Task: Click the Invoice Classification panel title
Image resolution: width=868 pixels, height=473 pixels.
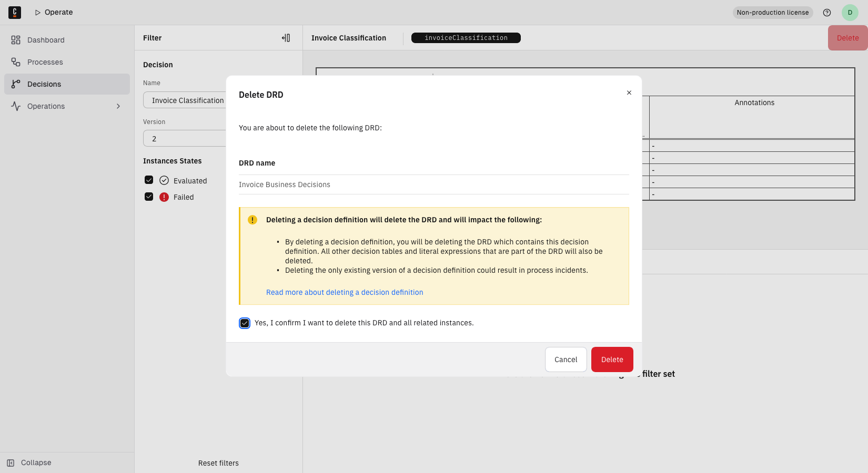Action: [349, 38]
